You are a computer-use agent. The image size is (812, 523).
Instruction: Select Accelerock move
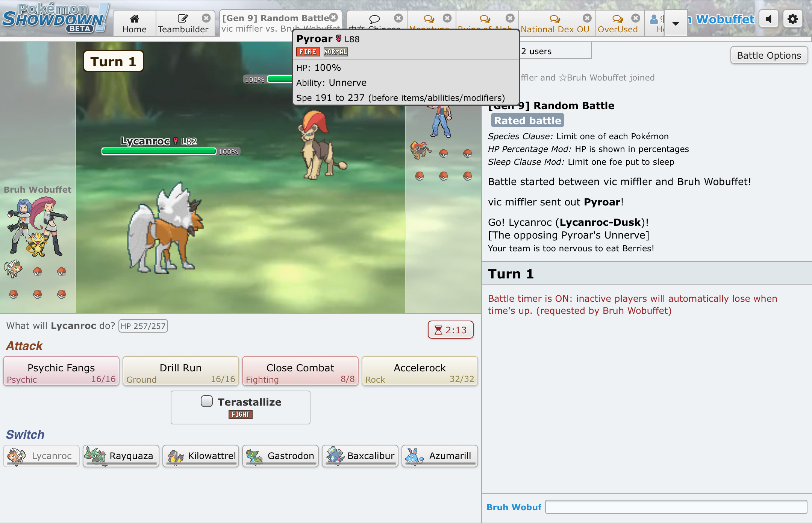tap(420, 371)
